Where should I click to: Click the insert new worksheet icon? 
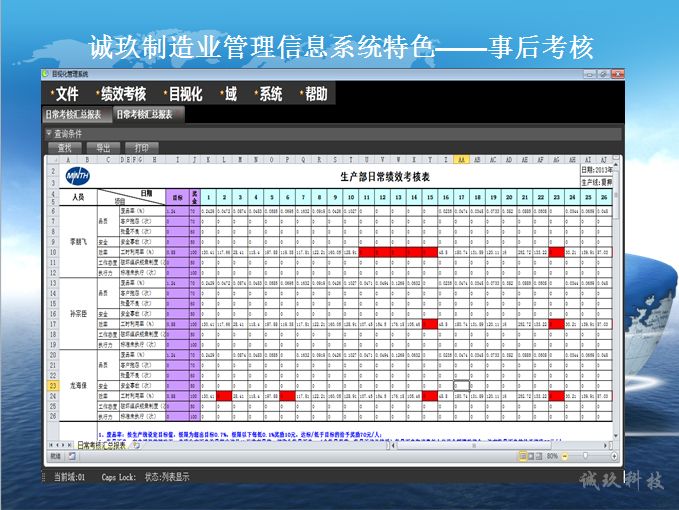pyautogui.click(x=136, y=445)
